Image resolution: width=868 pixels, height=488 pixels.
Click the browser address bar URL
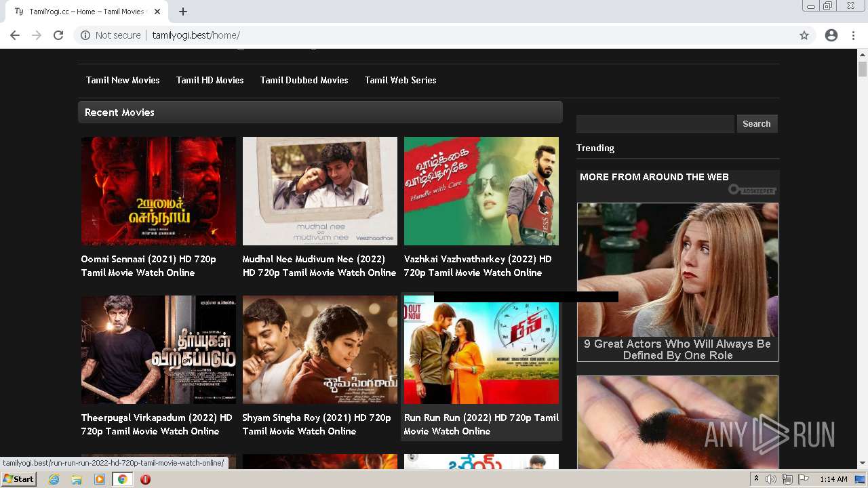(x=196, y=35)
